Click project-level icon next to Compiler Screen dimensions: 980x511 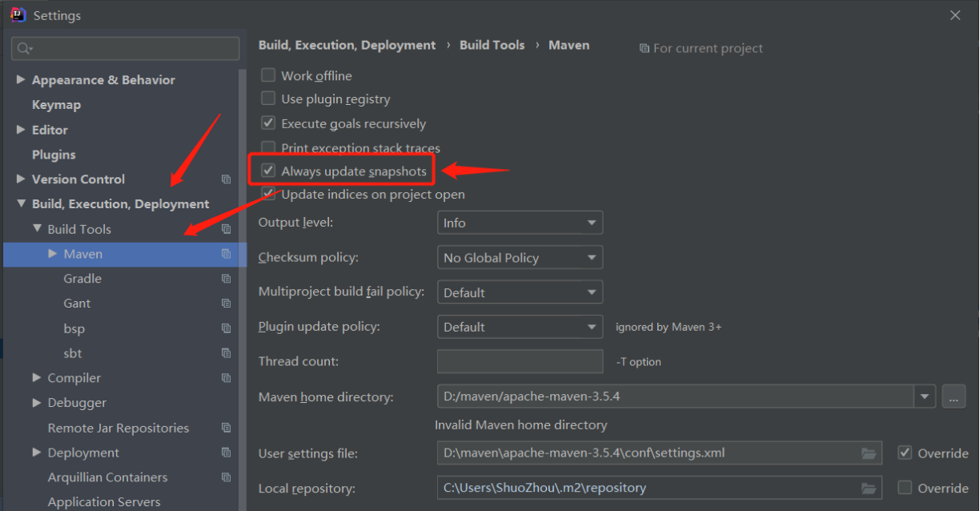[x=226, y=378]
